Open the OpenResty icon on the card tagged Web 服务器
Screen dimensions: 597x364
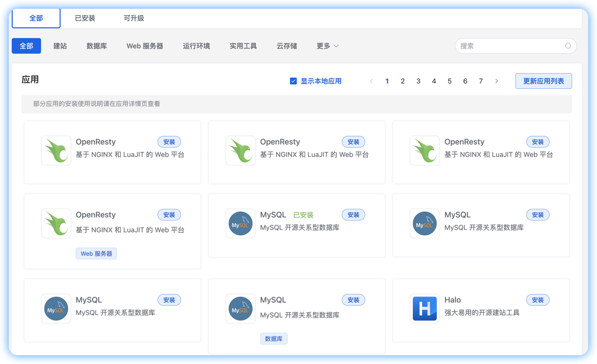click(x=56, y=223)
